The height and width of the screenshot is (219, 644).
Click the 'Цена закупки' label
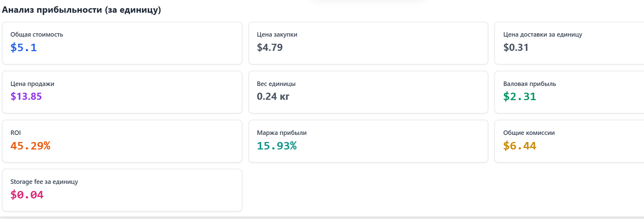[277, 34]
